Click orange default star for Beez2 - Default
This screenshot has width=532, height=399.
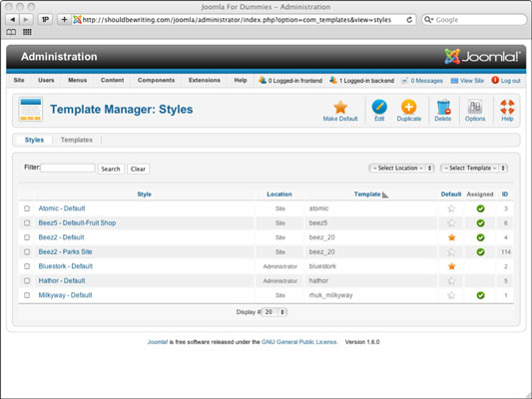pos(451,237)
